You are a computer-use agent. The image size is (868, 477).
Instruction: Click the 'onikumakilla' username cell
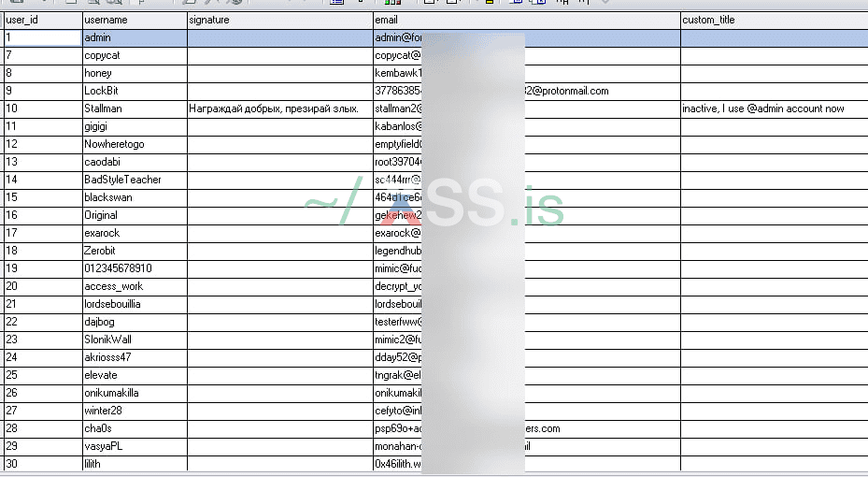135,393
